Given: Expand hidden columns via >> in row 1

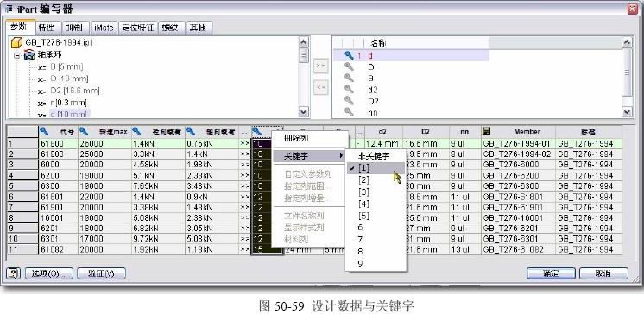Looking at the screenshot, I should click(245, 144).
